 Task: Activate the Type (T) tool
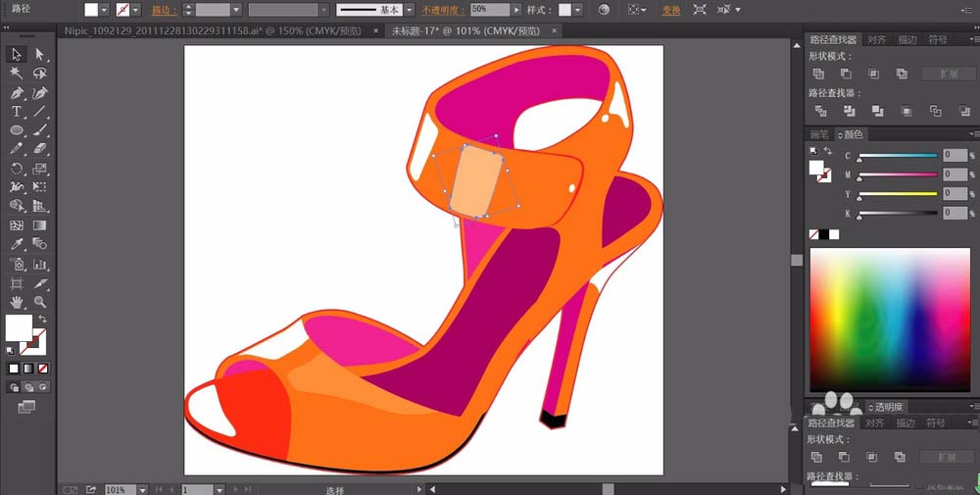(x=17, y=112)
